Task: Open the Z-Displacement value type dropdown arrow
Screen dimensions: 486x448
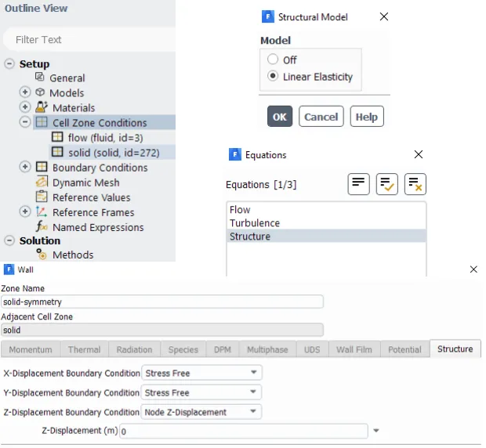Action: [376, 431]
